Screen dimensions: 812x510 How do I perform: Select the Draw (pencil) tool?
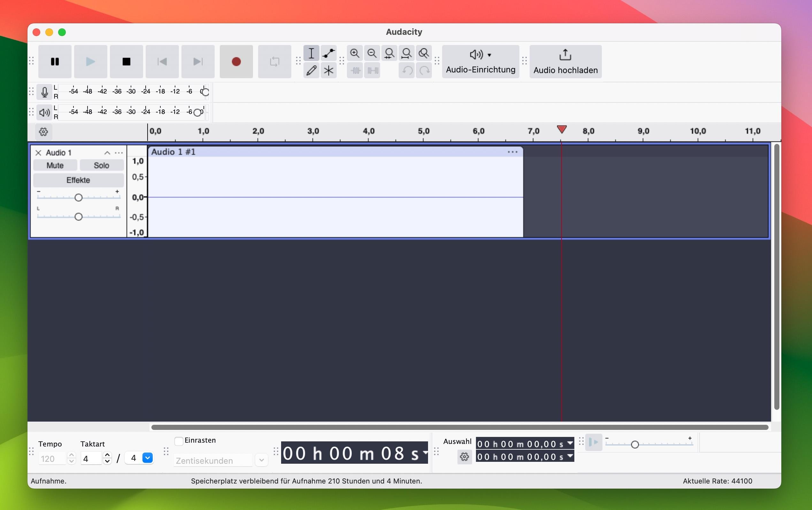pos(311,71)
